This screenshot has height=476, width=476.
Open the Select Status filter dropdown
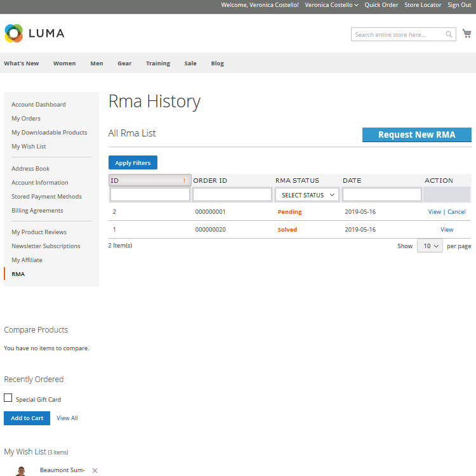(x=308, y=195)
